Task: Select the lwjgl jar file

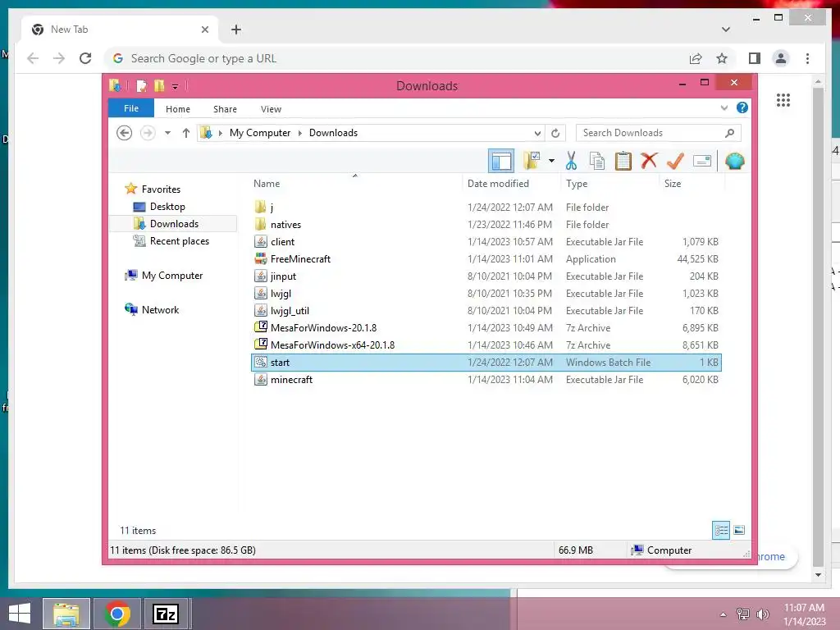Action: (486, 293)
